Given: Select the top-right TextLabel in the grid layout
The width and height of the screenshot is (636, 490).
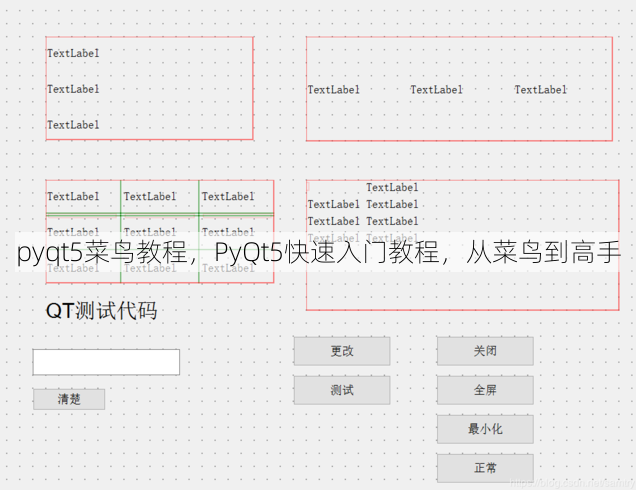Looking at the screenshot, I should (x=228, y=196).
